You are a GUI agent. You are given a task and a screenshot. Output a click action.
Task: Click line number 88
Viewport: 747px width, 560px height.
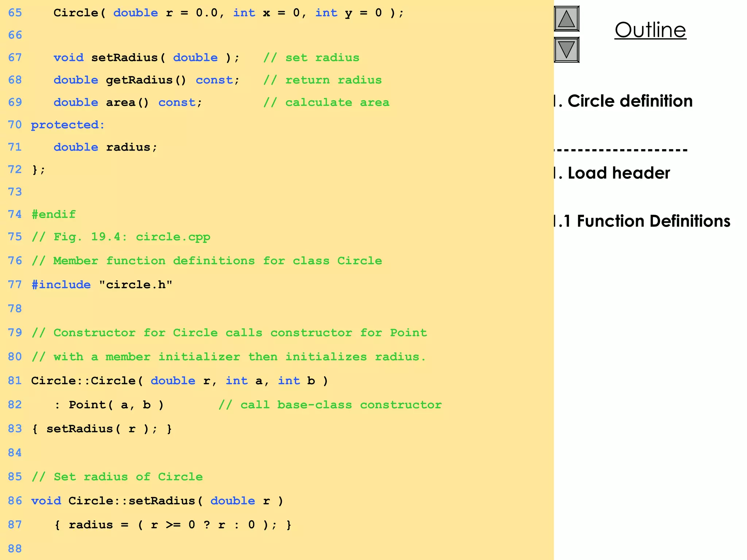pyautogui.click(x=15, y=549)
